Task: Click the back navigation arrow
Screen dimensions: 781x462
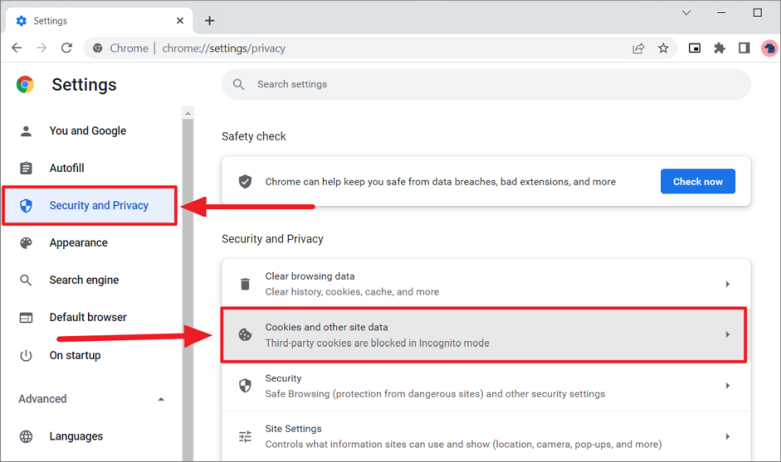Action: pos(17,48)
